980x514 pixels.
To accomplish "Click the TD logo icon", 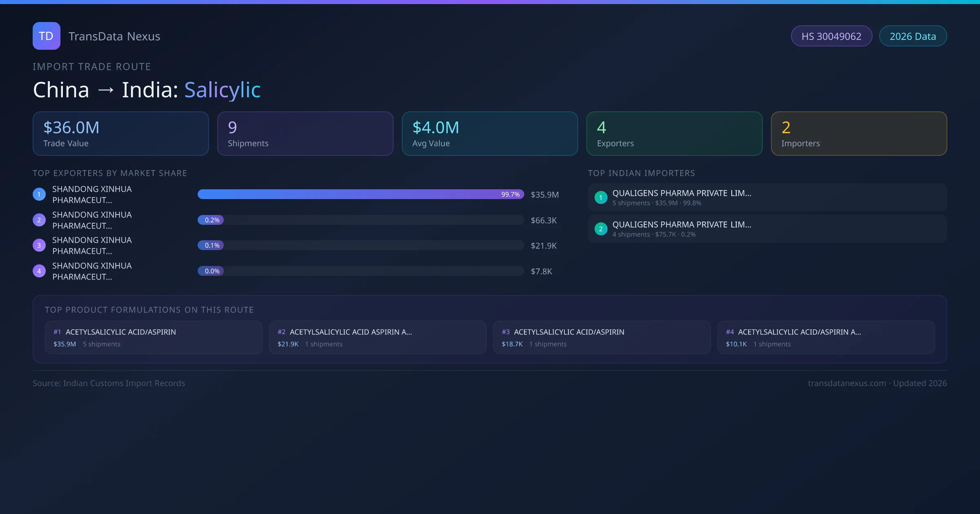I will click(46, 36).
